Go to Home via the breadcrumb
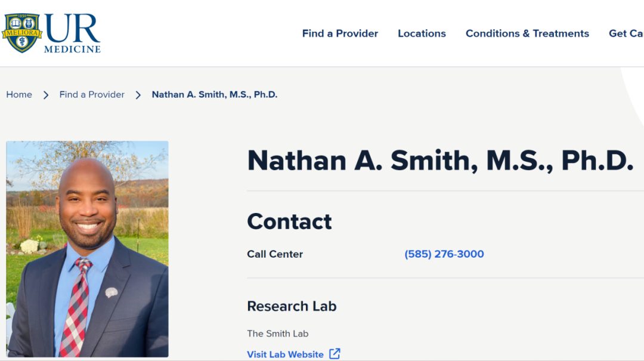This screenshot has width=644, height=361. point(19,94)
